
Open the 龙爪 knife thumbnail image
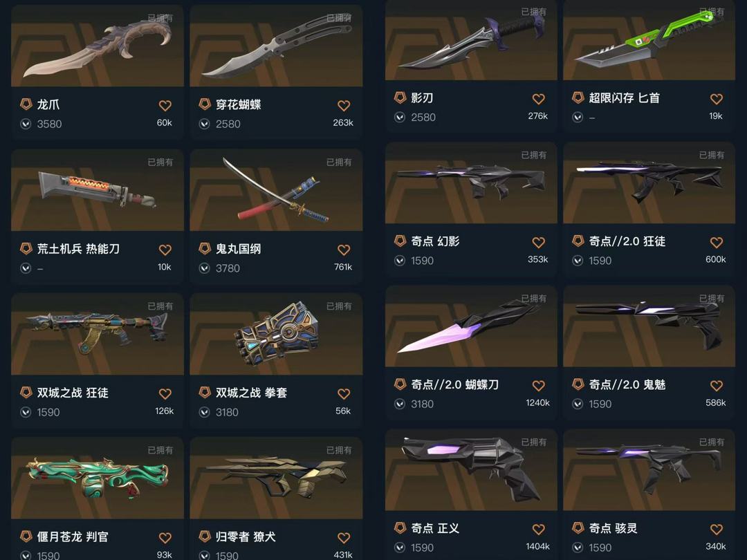point(98,46)
